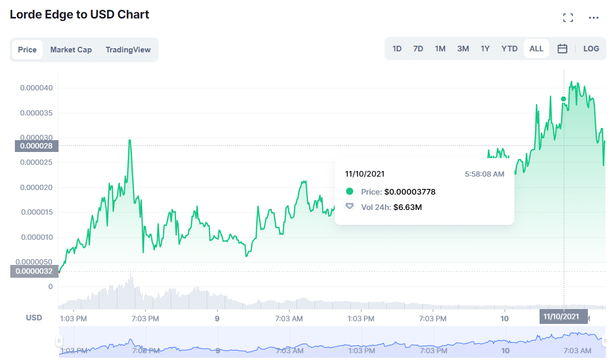This screenshot has height=364, width=613.
Task: Click the USD currency label
Action: 34,317
